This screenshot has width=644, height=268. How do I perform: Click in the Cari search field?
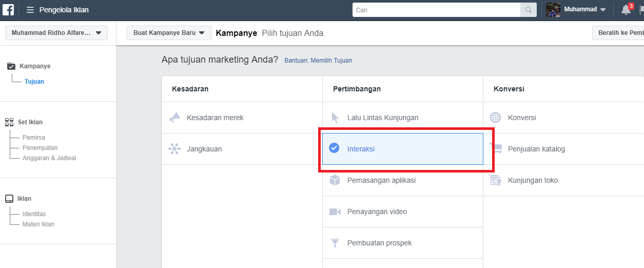[x=437, y=10]
